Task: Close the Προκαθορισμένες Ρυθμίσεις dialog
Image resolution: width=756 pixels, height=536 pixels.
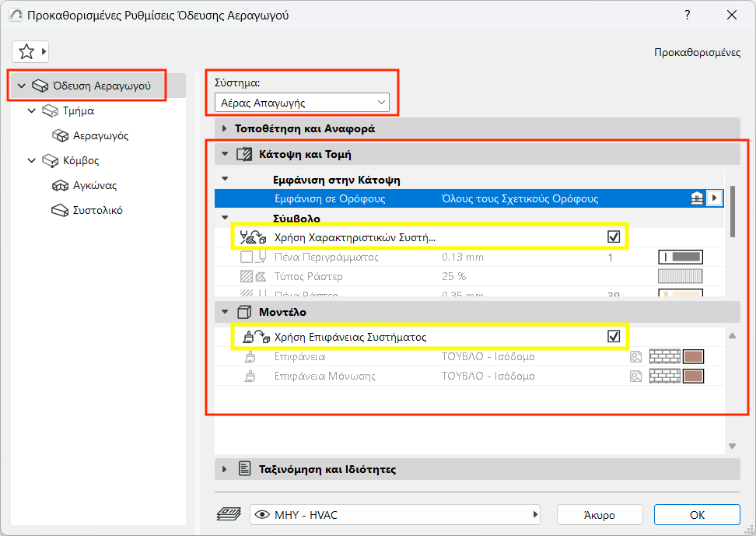Action: 731,15
